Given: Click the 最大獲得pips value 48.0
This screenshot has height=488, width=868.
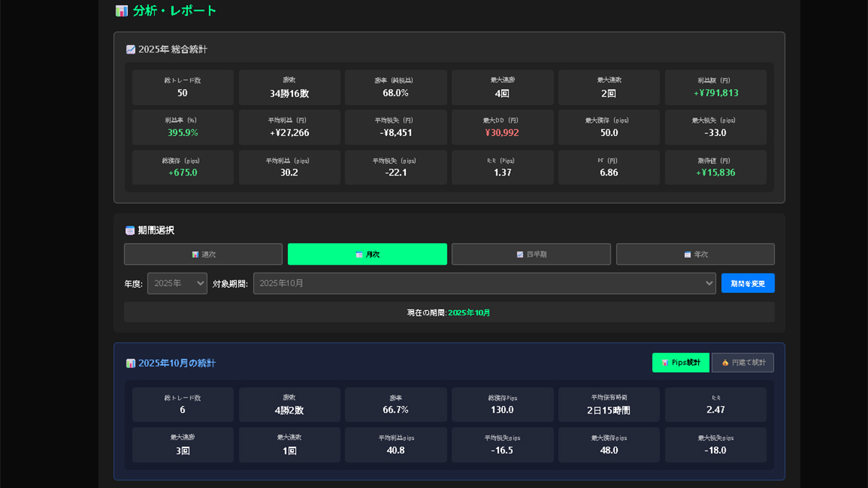Looking at the screenshot, I should click(609, 450).
